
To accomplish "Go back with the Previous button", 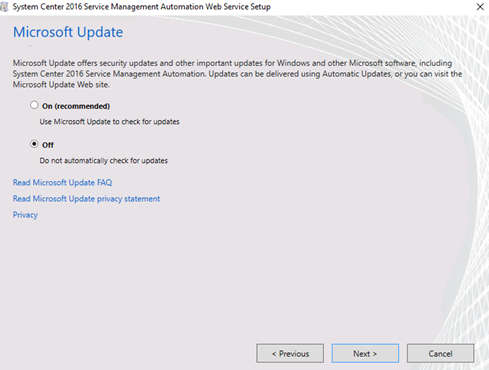I will pyautogui.click(x=290, y=353).
